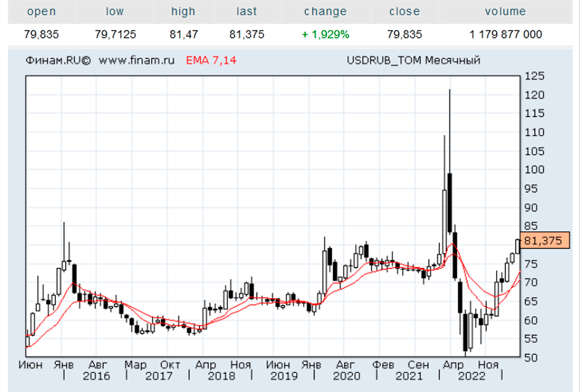Click the volume value 1 179 877 000
The height and width of the screenshot is (392, 583).
pos(505,34)
